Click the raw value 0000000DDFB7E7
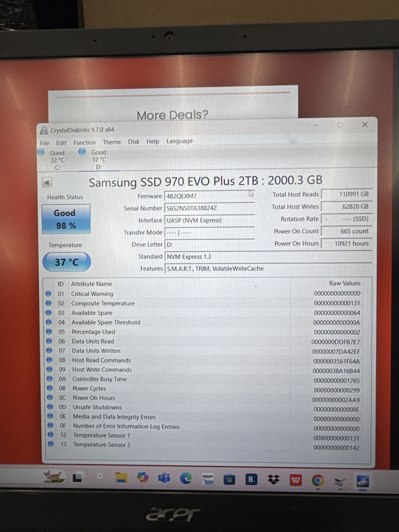Image resolution: width=399 pixels, height=532 pixels. click(x=336, y=342)
